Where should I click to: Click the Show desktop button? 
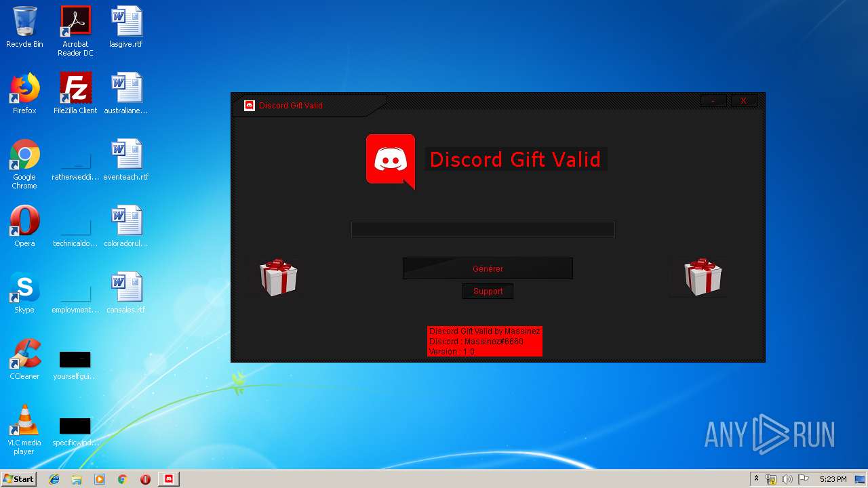tap(861, 479)
